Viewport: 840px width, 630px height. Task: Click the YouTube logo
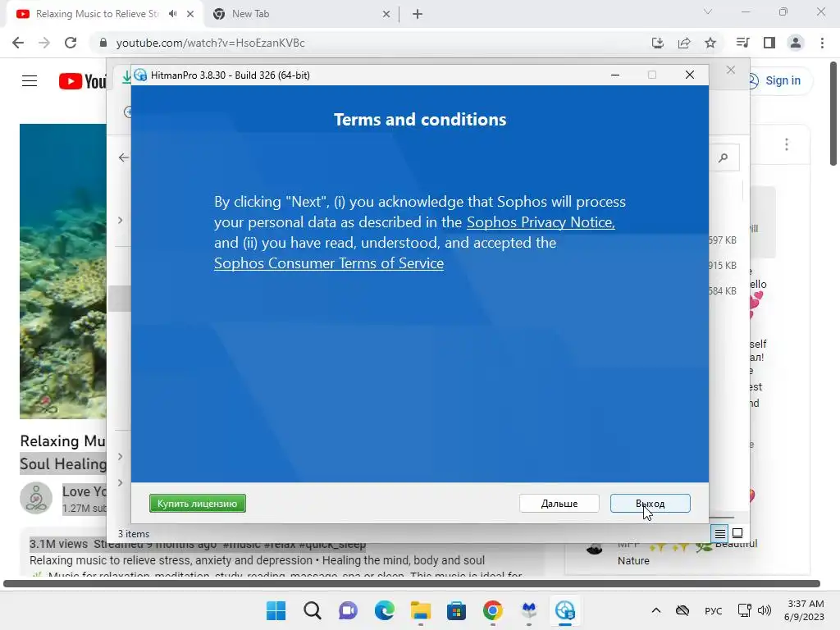click(83, 81)
